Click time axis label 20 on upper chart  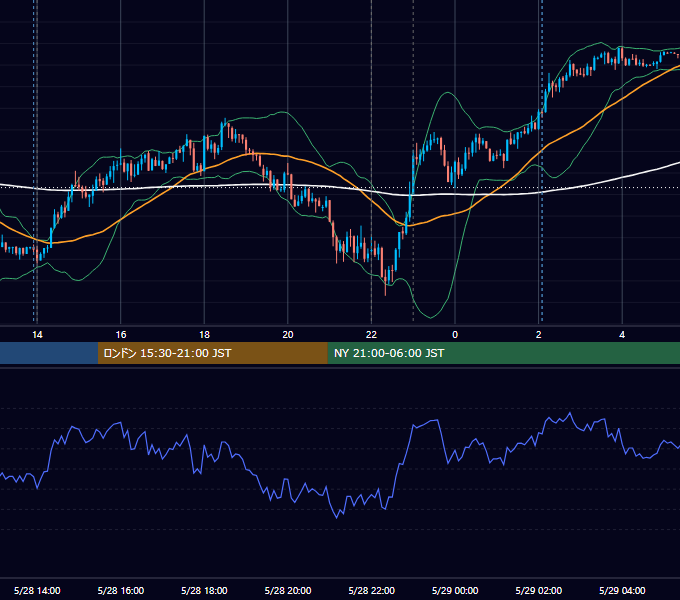click(x=288, y=335)
